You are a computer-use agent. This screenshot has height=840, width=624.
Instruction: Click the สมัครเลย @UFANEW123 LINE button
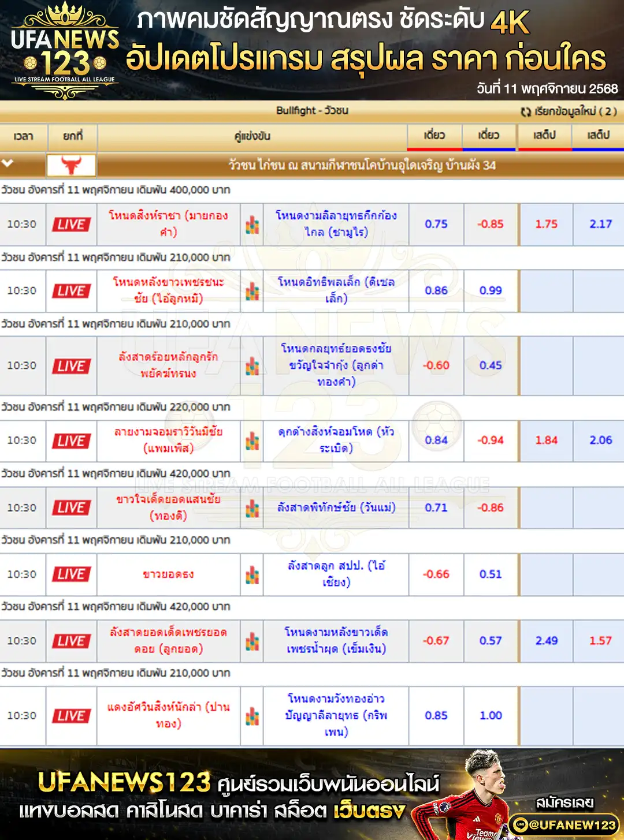click(564, 824)
